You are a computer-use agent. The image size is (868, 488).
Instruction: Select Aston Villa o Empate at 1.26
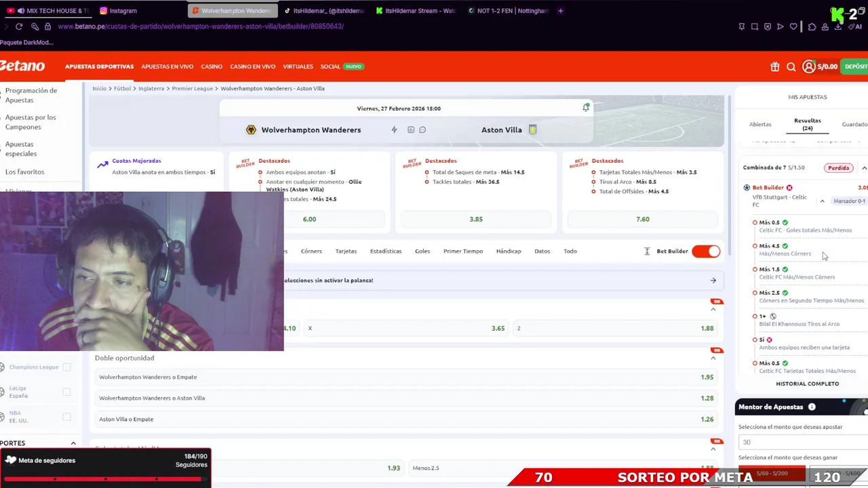pyautogui.click(x=406, y=419)
